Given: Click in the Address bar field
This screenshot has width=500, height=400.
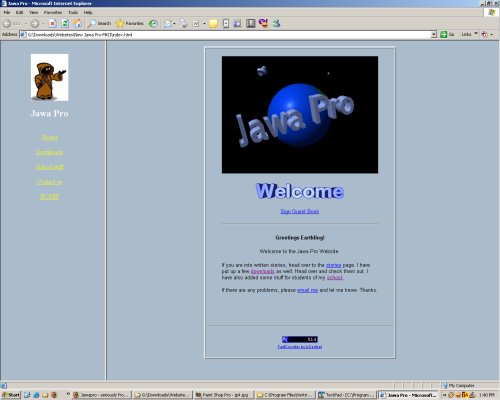Looking at the screenshot, I should pos(228,34).
